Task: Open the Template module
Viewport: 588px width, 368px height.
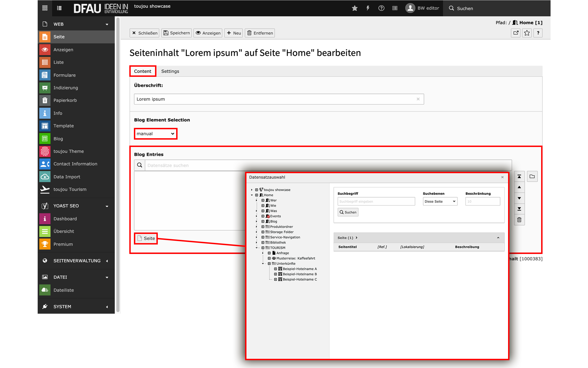Action: click(x=76, y=126)
